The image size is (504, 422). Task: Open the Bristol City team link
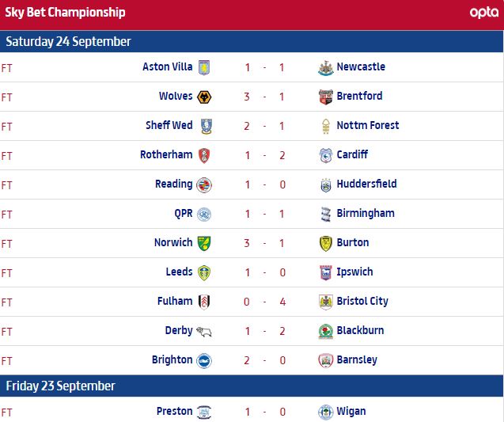362,301
